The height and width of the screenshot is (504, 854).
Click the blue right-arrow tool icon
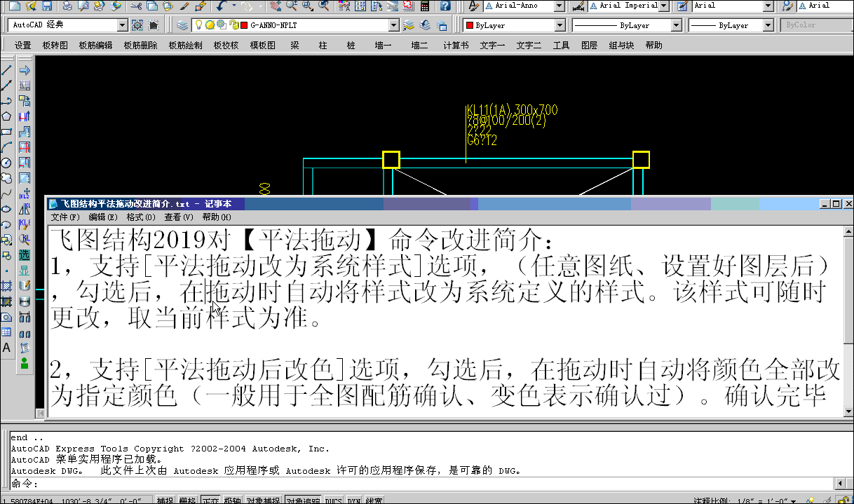coord(25,70)
